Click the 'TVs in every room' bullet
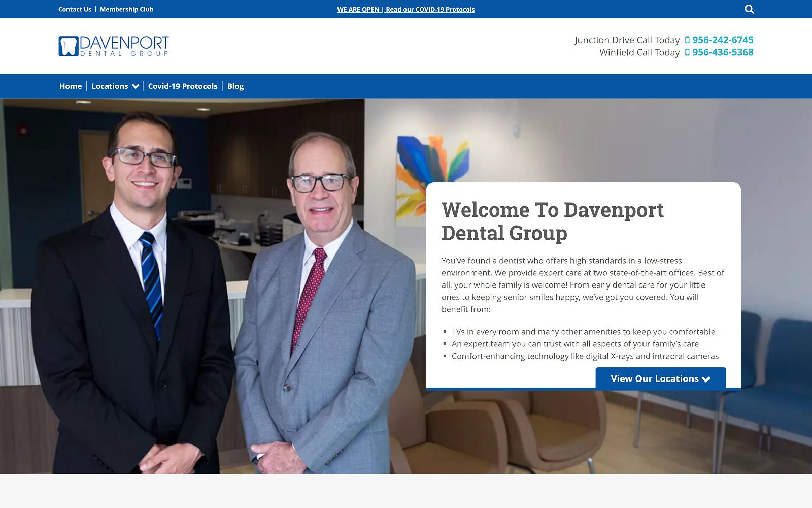Screen dimensions: 812x508 pyautogui.click(x=583, y=332)
